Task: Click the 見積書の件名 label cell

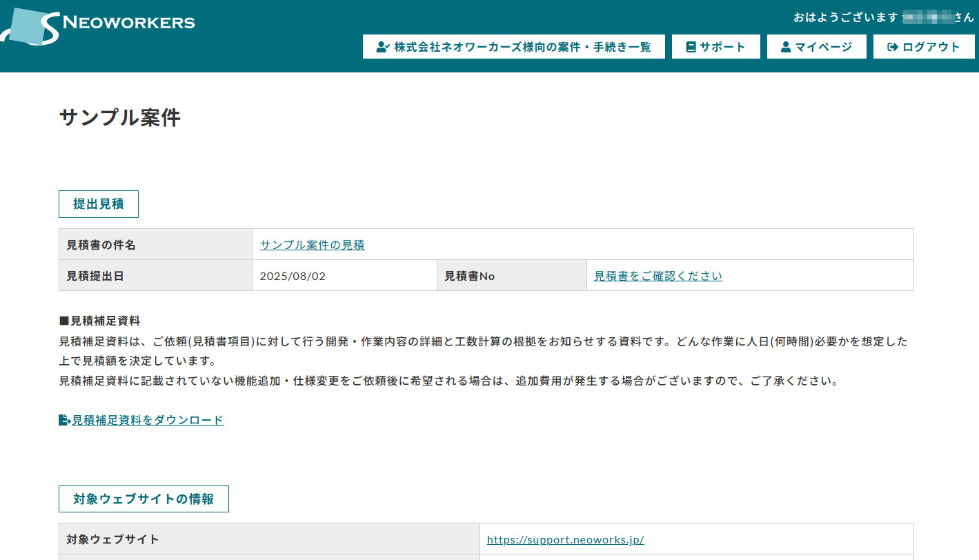Action: tap(156, 245)
